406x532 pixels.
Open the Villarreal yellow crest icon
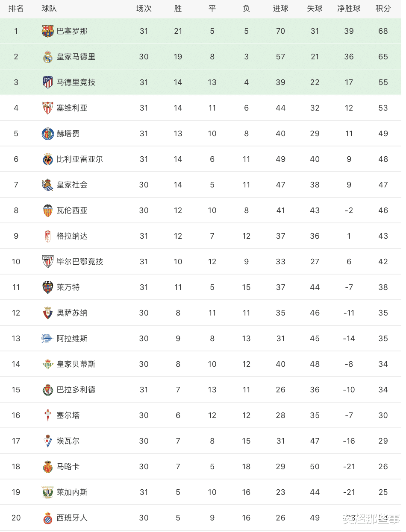(47, 159)
